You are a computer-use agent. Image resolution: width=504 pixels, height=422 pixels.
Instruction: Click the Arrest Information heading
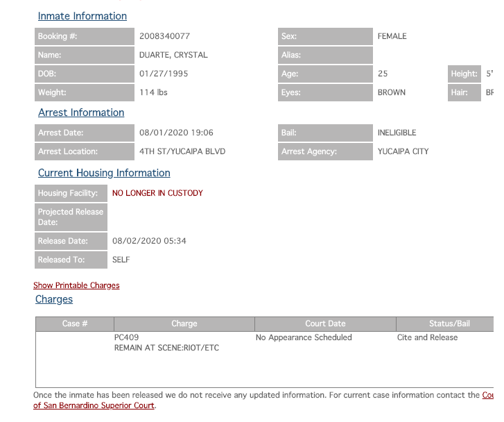(81, 112)
